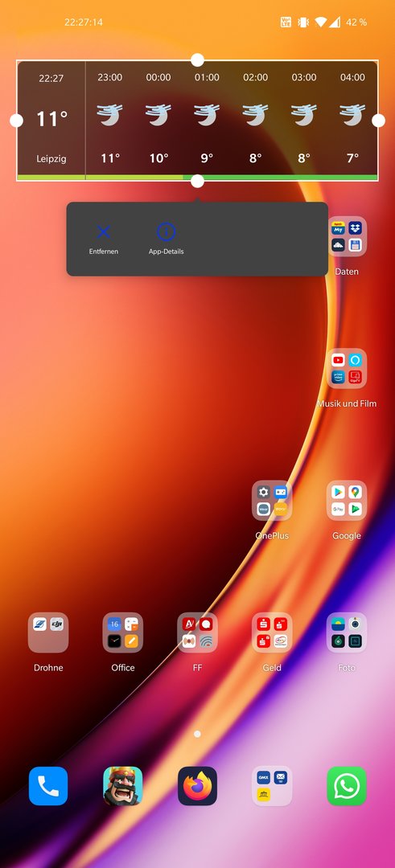Tap the Daten folder label
The image size is (395, 868).
(x=347, y=272)
